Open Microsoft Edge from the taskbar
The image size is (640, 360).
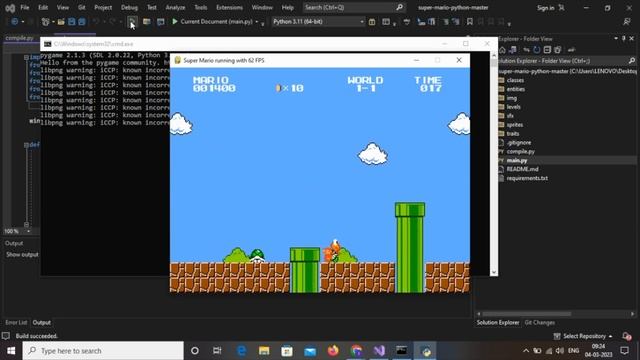(x=241, y=351)
